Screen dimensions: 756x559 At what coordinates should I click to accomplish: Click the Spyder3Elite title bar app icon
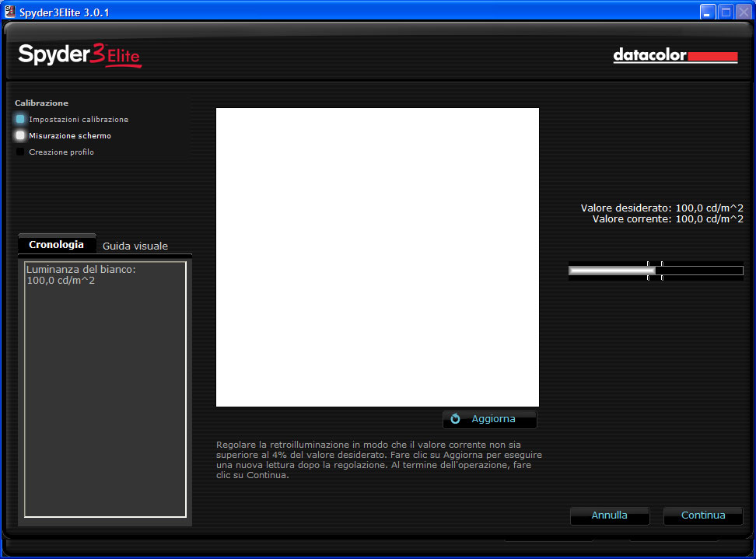[9, 11]
